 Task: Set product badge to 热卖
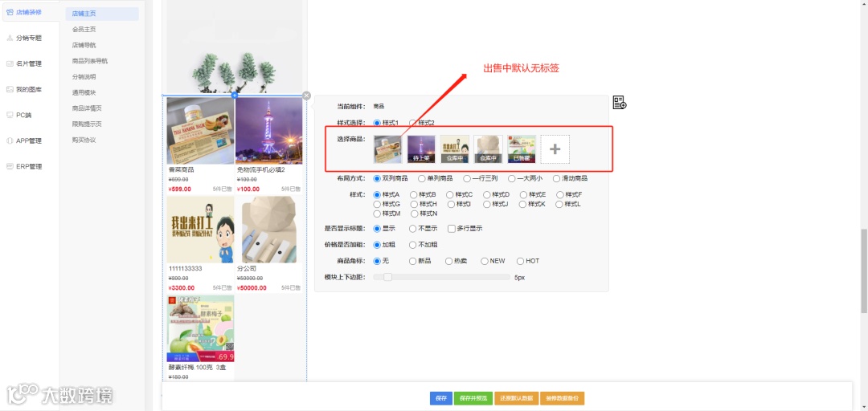click(x=448, y=261)
